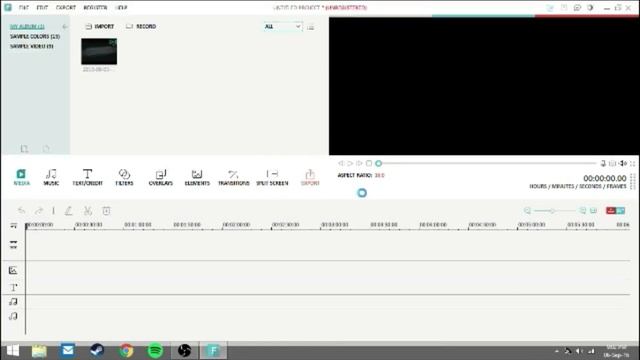The width and height of the screenshot is (640, 360).
Task: Click add new folder icon
Action: tap(24, 149)
